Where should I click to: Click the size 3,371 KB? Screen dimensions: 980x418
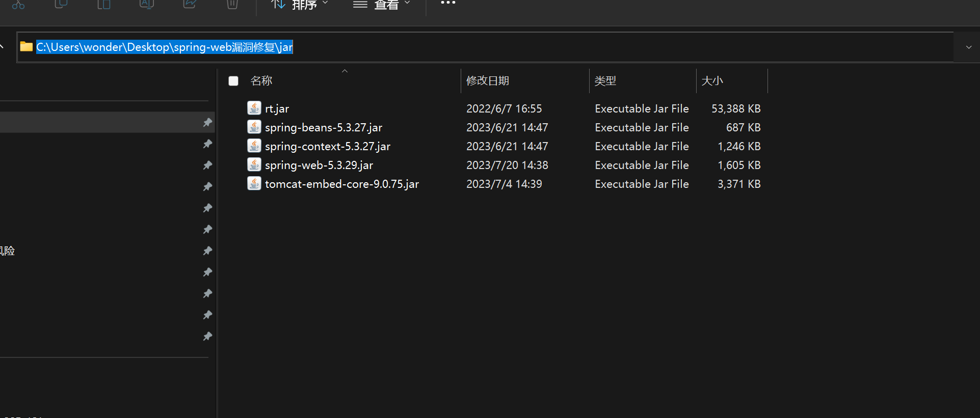click(x=739, y=184)
